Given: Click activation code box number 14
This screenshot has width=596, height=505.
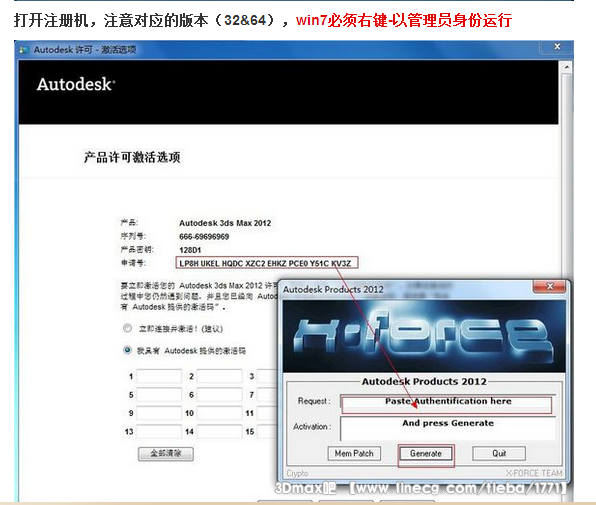Looking at the screenshot, I should pos(219,431).
